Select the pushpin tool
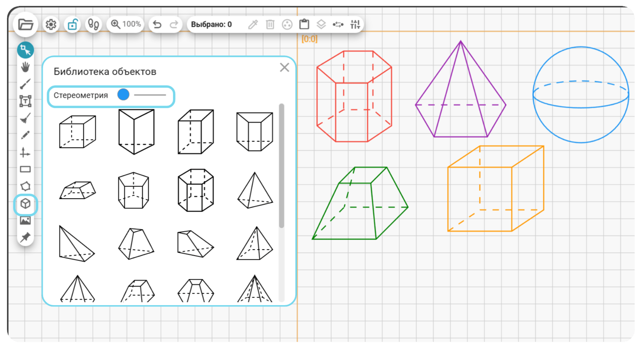This screenshot has width=644, height=347. coord(25,237)
